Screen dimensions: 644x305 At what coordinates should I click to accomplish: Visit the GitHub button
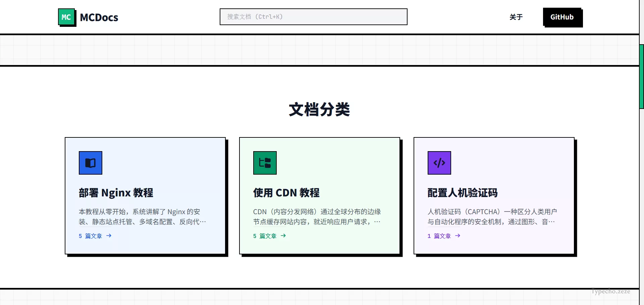(x=562, y=17)
